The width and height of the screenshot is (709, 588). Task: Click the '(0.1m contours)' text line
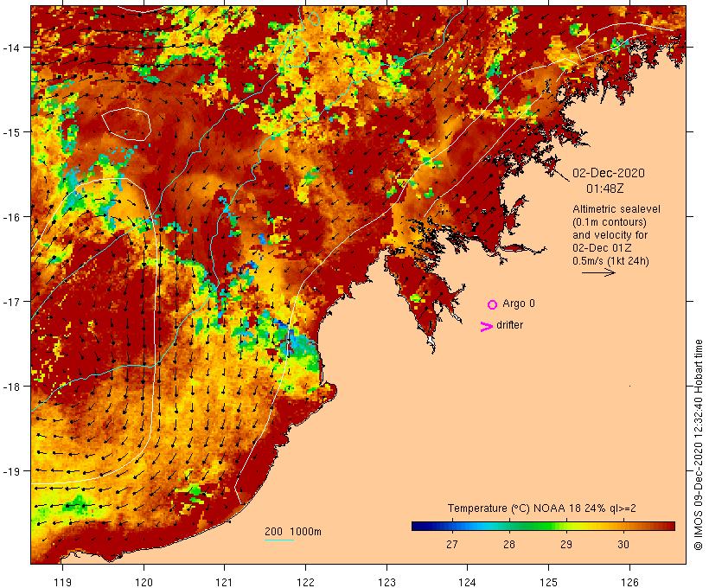click(609, 222)
